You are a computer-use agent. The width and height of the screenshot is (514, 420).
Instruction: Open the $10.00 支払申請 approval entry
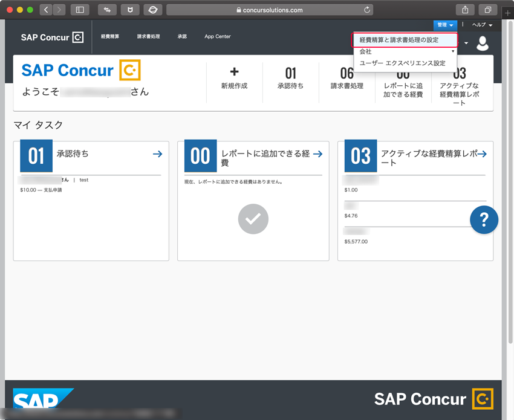41,190
